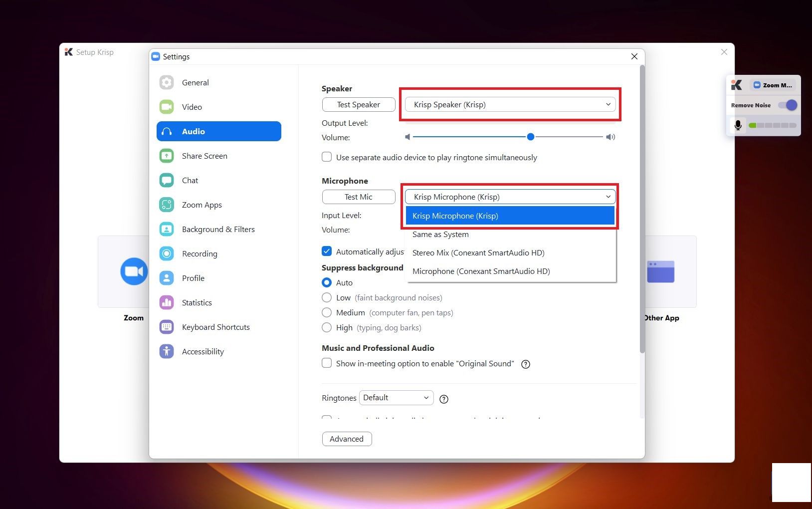Click the Test Speaker button
The height and width of the screenshot is (509, 812).
pos(359,104)
